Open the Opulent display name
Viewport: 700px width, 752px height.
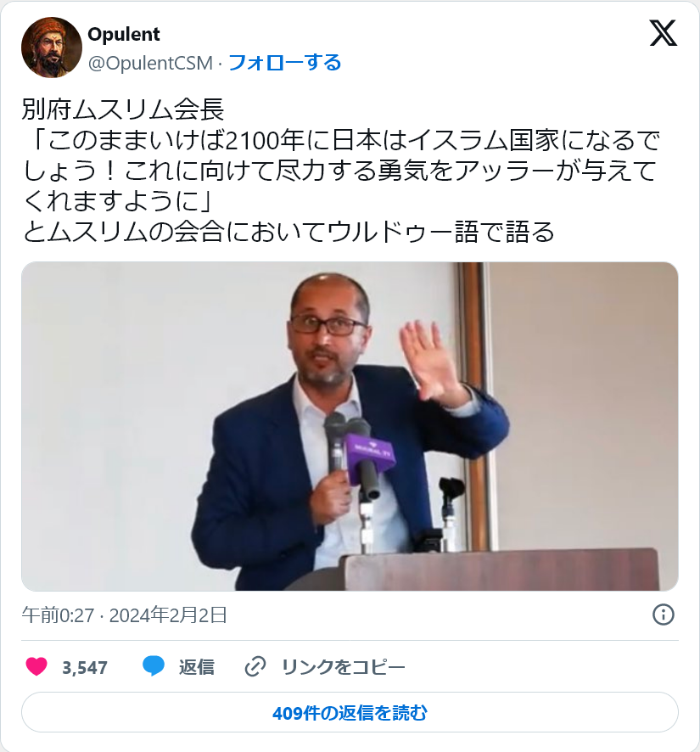tap(124, 34)
